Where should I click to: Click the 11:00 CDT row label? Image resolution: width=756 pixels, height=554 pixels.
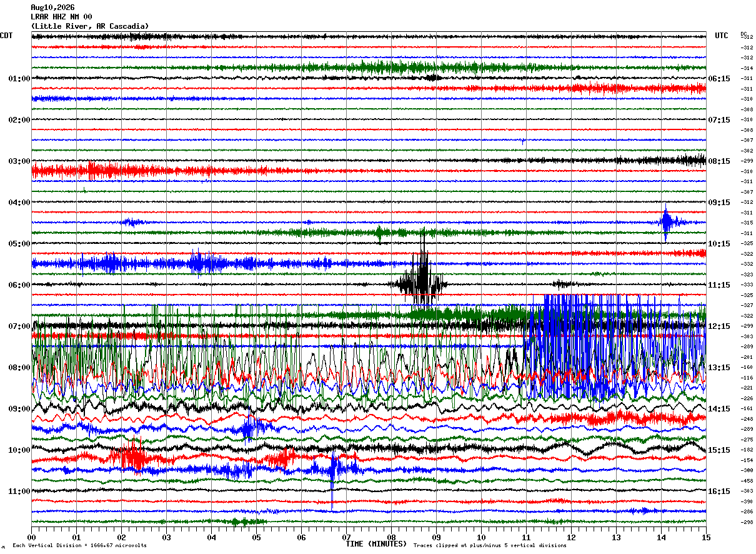tap(19, 491)
